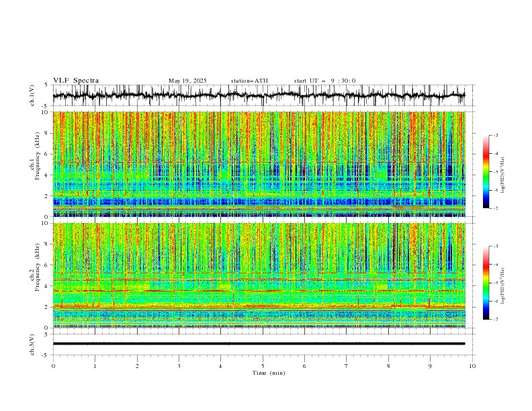Click the "5" tick on the Time axis

coord(263,366)
